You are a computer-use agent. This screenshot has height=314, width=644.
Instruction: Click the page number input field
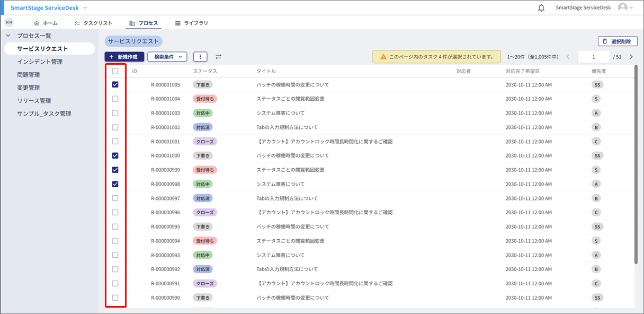tap(594, 57)
